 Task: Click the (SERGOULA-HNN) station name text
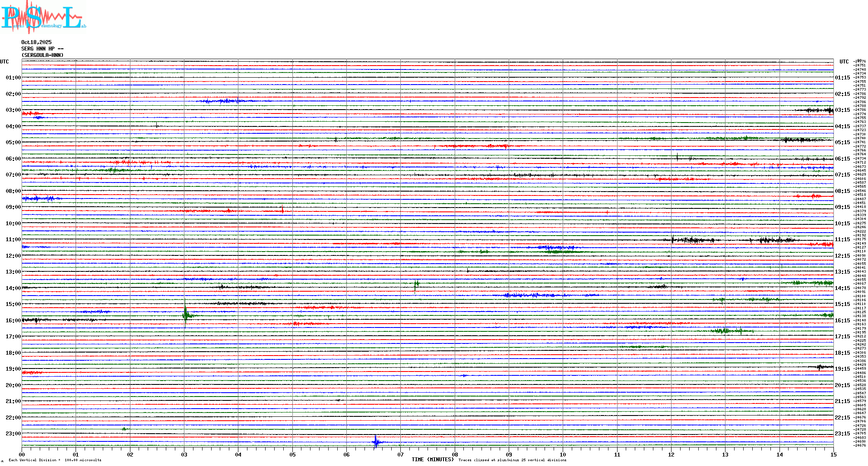(42, 55)
